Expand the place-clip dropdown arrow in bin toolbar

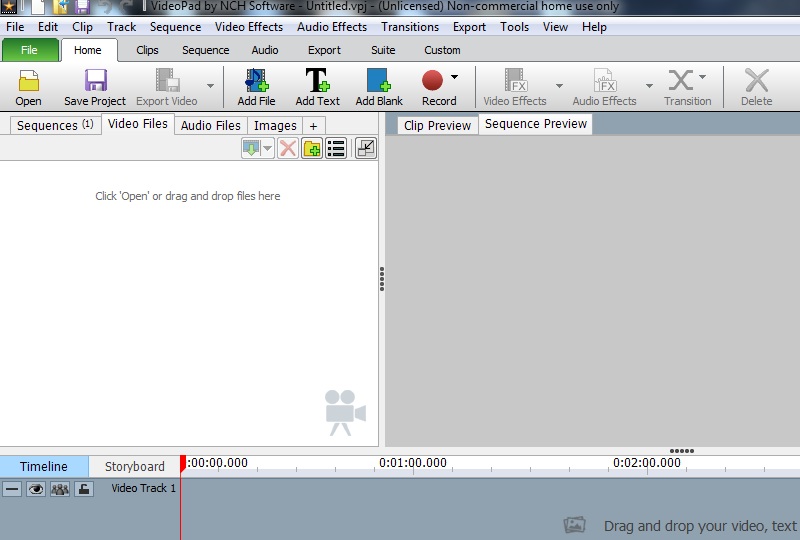(x=267, y=149)
